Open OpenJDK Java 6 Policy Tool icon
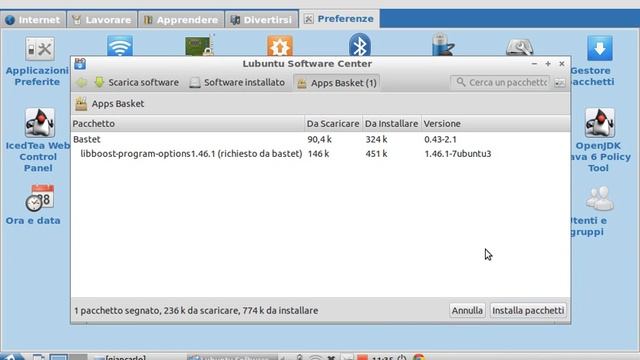Image resolution: width=640 pixels, height=360 pixels. point(600,122)
